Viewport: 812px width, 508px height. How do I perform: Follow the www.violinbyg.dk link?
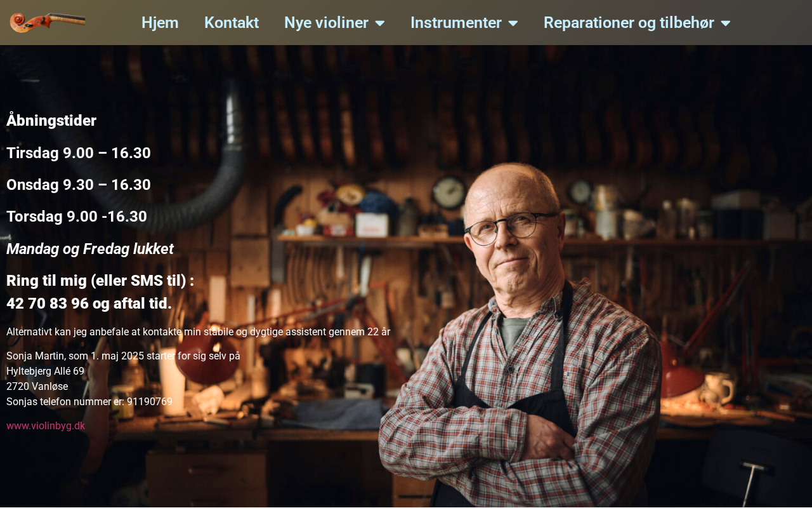(x=46, y=425)
